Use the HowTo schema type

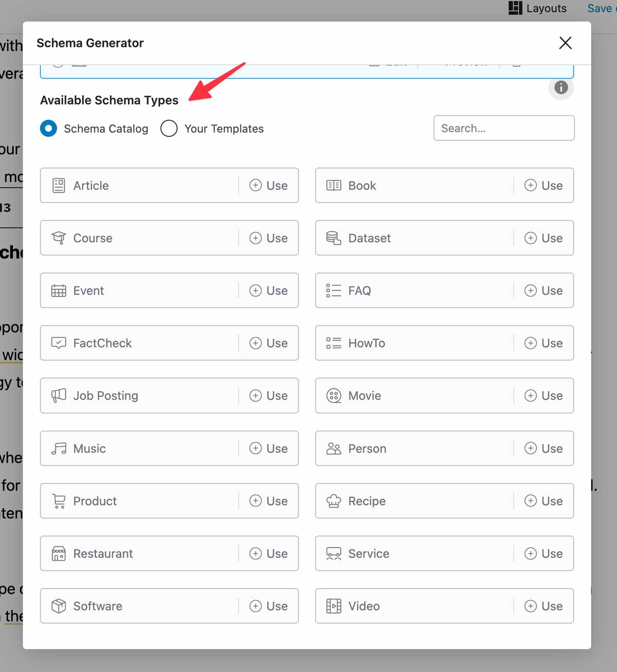[x=543, y=343]
